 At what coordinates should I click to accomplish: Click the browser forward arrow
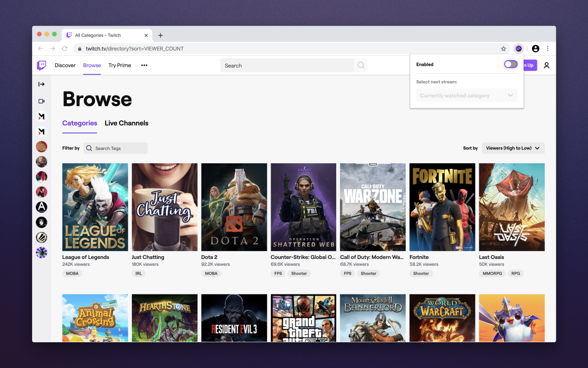point(52,48)
